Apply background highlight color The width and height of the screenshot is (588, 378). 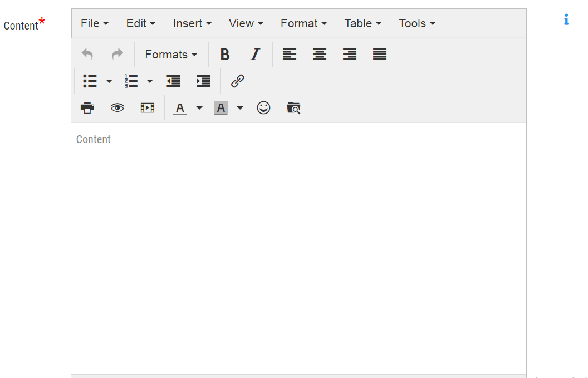(x=221, y=108)
